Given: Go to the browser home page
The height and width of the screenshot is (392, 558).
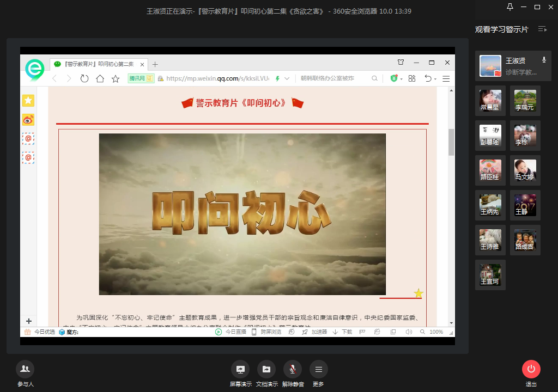Looking at the screenshot, I should pyautogui.click(x=100, y=79).
